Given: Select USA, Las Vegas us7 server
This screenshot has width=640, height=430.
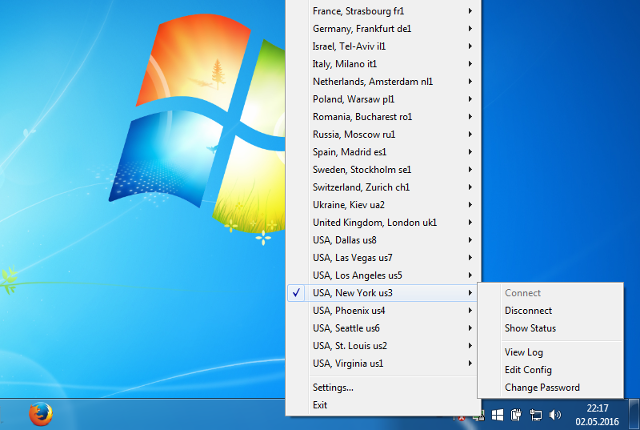Looking at the screenshot, I should tap(382, 257).
